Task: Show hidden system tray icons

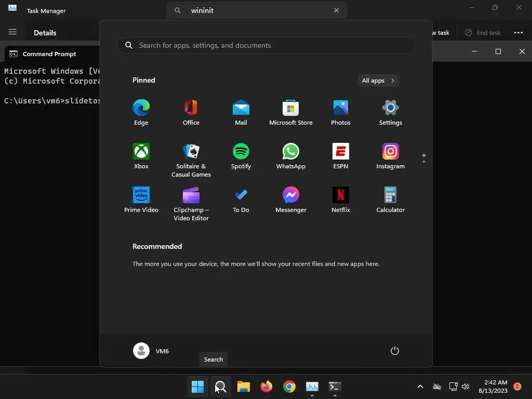Action: click(420, 387)
